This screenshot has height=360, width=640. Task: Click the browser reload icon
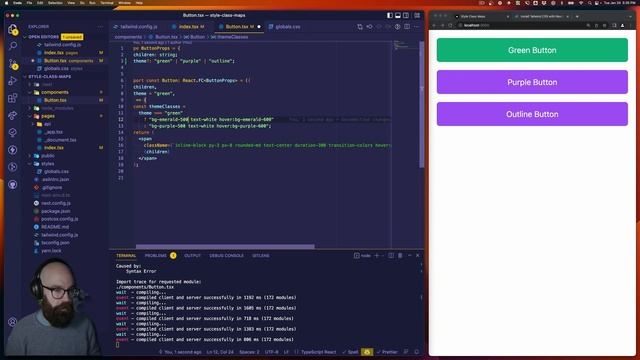pyautogui.click(x=451, y=25)
